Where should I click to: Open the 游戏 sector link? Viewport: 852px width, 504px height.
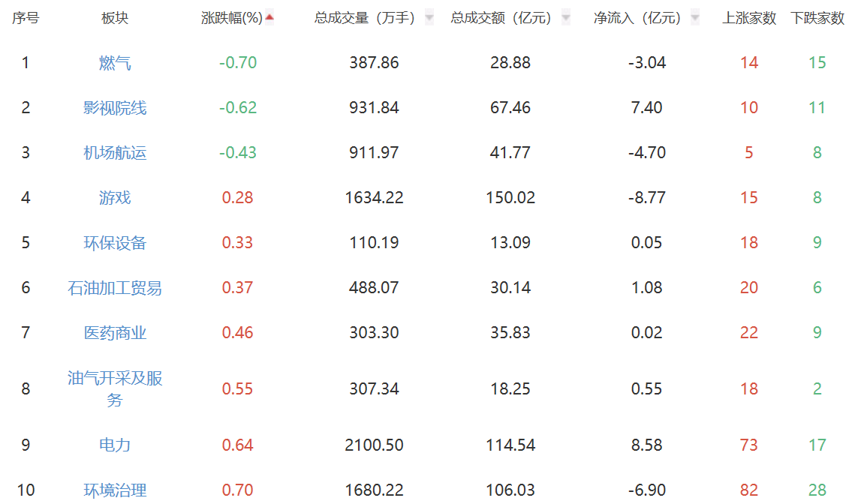click(115, 198)
